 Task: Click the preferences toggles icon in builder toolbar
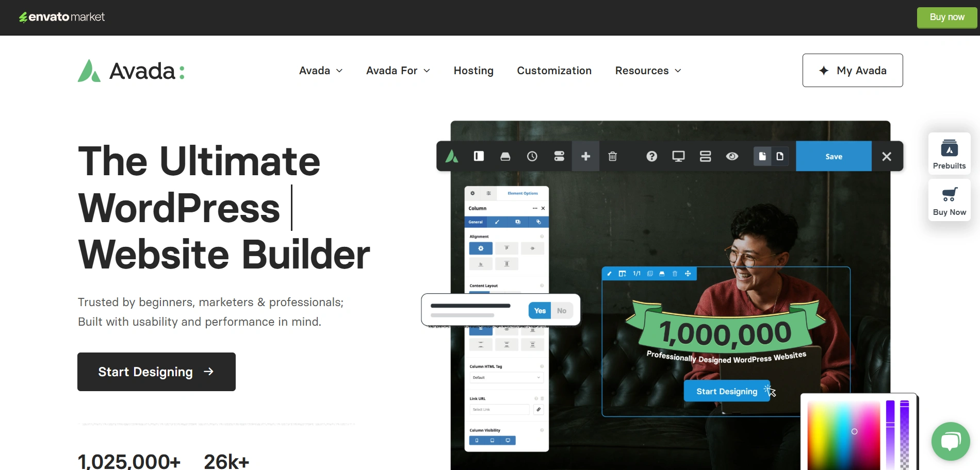point(559,156)
